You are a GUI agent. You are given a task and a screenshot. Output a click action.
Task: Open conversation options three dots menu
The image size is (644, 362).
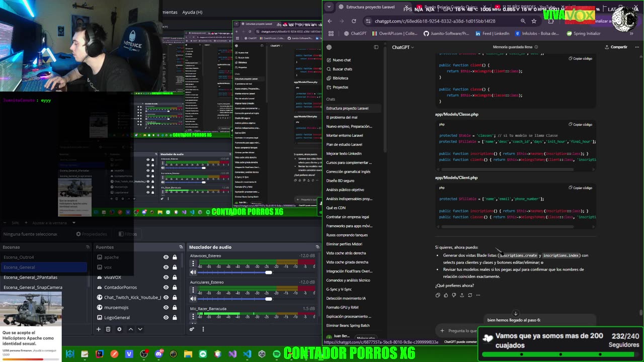click(638, 47)
